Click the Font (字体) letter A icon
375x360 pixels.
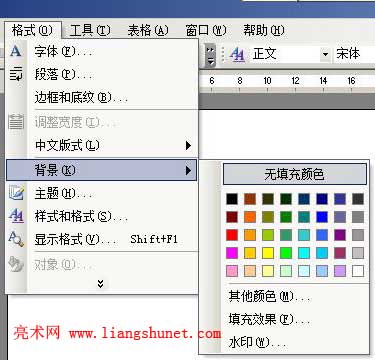click(x=15, y=52)
